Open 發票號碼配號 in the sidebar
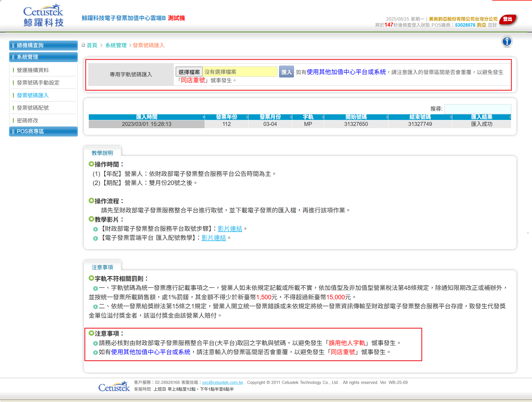This screenshot has height=402, width=532. [x=33, y=108]
